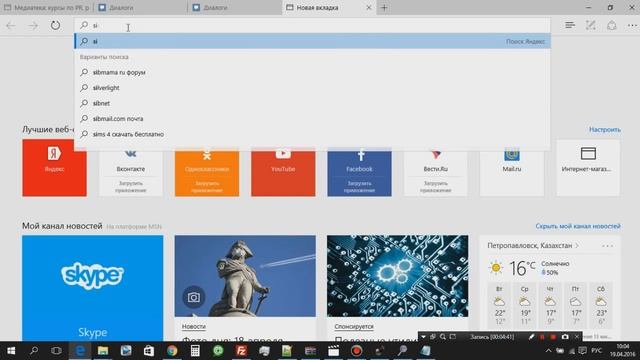Viewport: 640px width, 360px height.
Task: Switch to the second Диалоги tab
Action: tap(235, 7)
